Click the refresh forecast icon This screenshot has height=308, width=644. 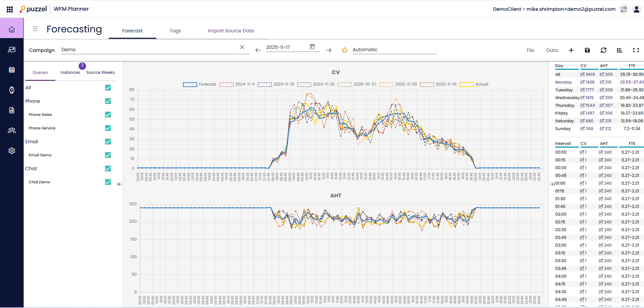(x=603, y=50)
